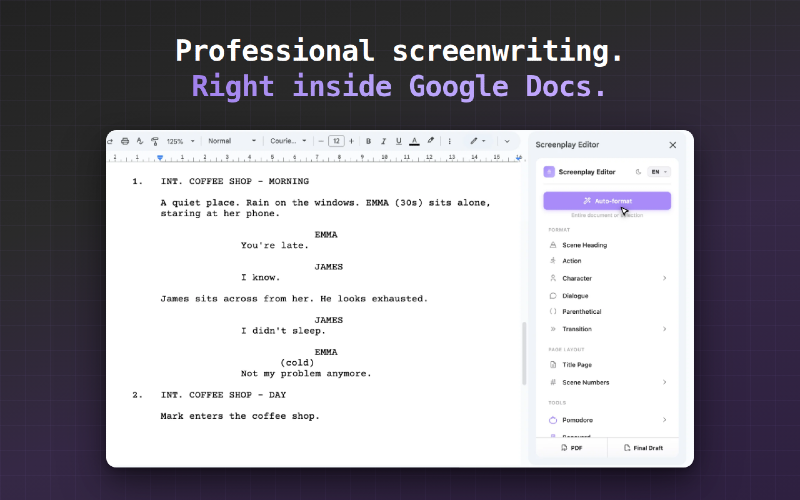Open the Pomodoro tool
800x500 pixels.
click(x=607, y=420)
